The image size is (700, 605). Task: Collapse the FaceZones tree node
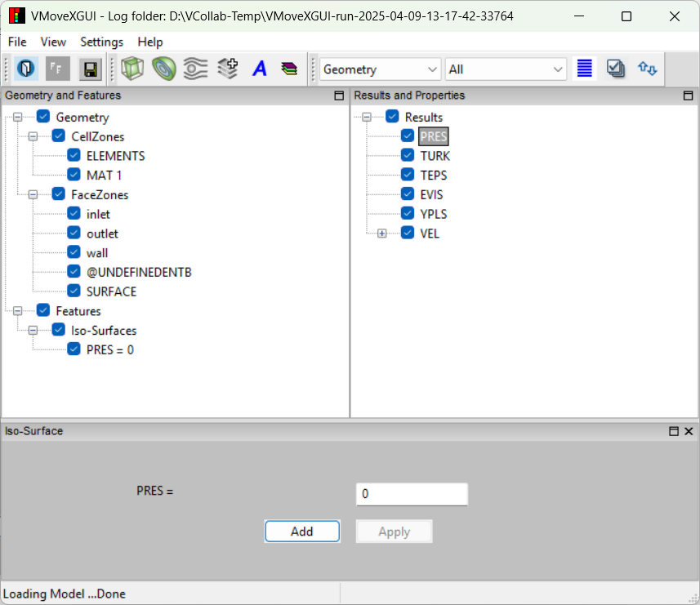coord(33,194)
